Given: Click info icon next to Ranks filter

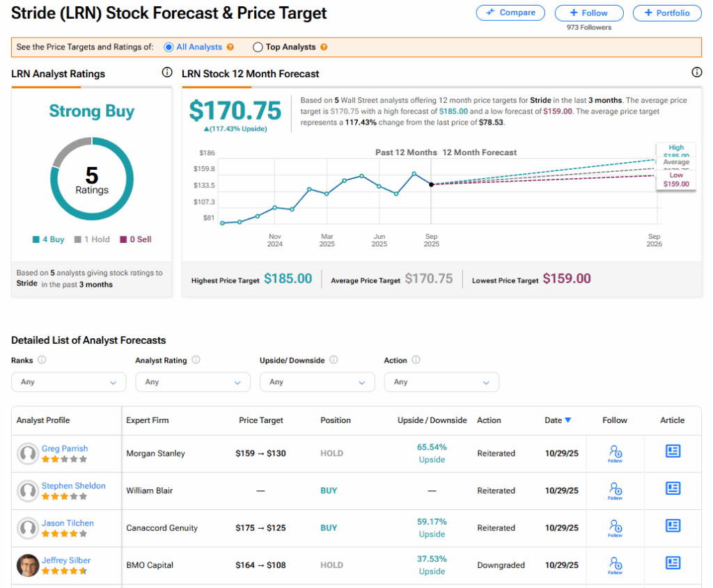Looking at the screenshot, I should pos(42,360).
